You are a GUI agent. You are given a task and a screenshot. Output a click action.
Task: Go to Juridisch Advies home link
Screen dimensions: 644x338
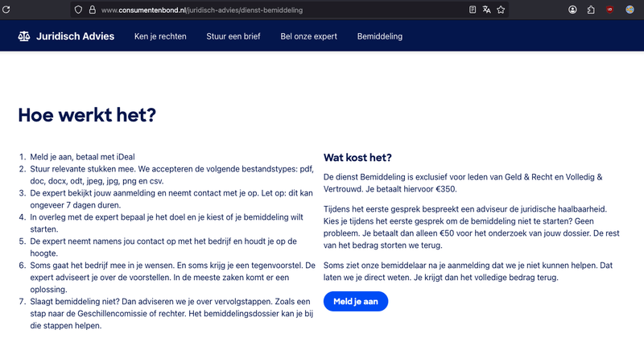(75, 36)
